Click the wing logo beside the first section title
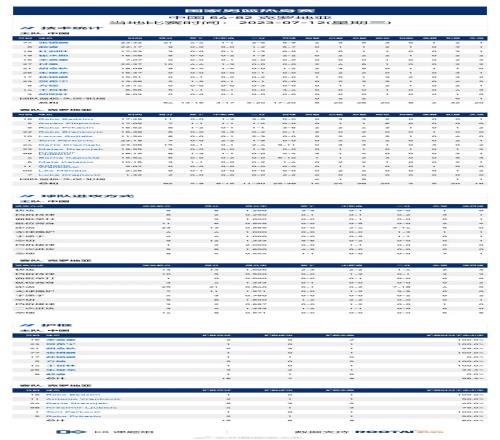The width and height of the screenshot is (500, 440). pyautogui.click(x=28, y=28)
